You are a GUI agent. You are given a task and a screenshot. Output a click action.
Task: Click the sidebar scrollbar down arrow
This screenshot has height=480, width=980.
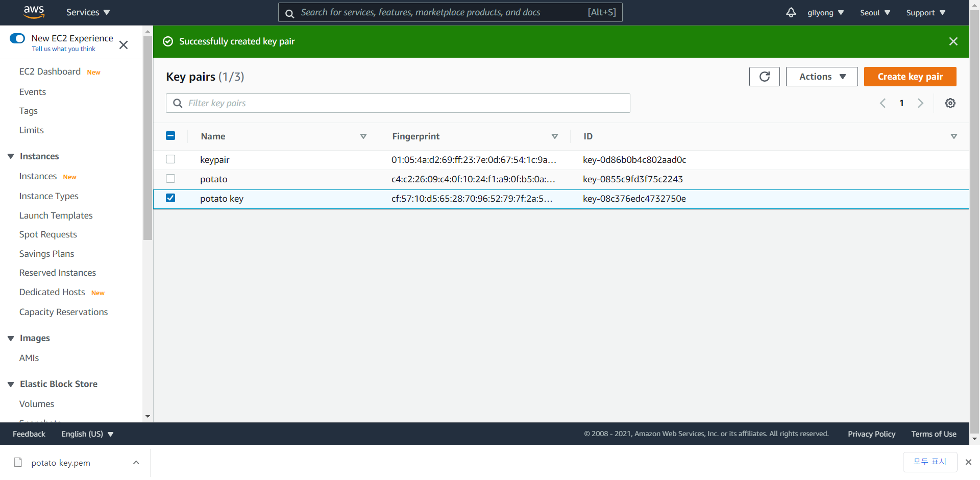pos(148,417)
